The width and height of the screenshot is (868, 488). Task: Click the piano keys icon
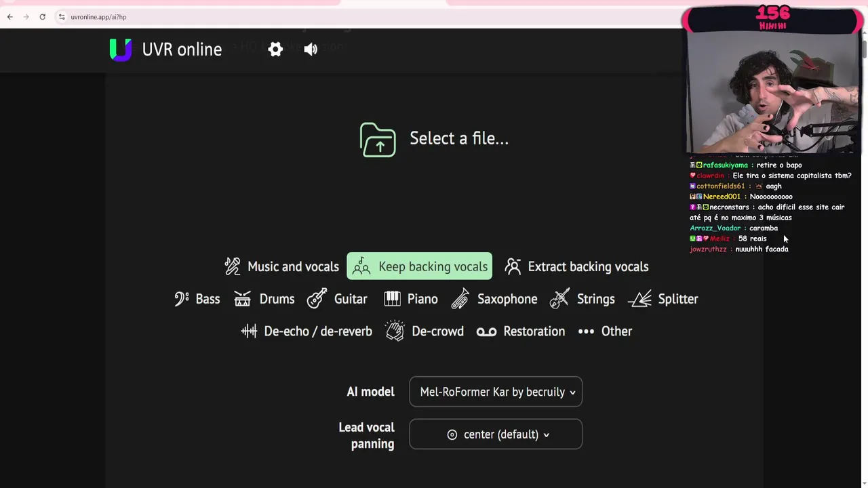tap(392, 299)
